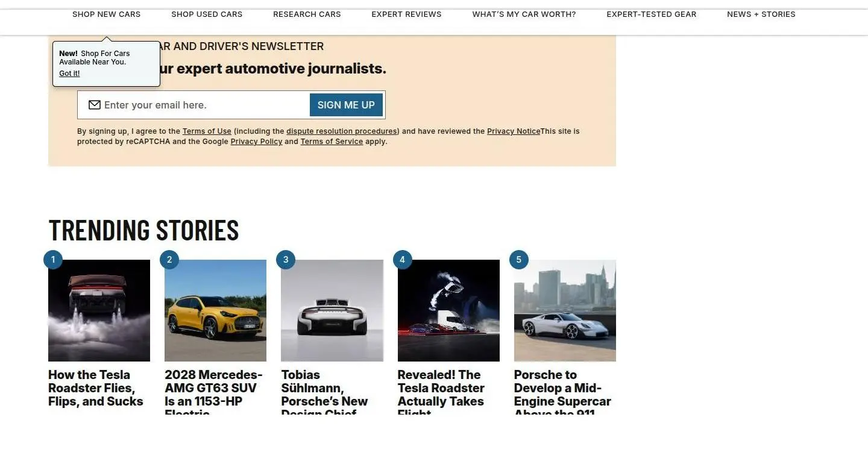Click the number 1 trending badge
868x467 pixels.
(x=53, y=260)
